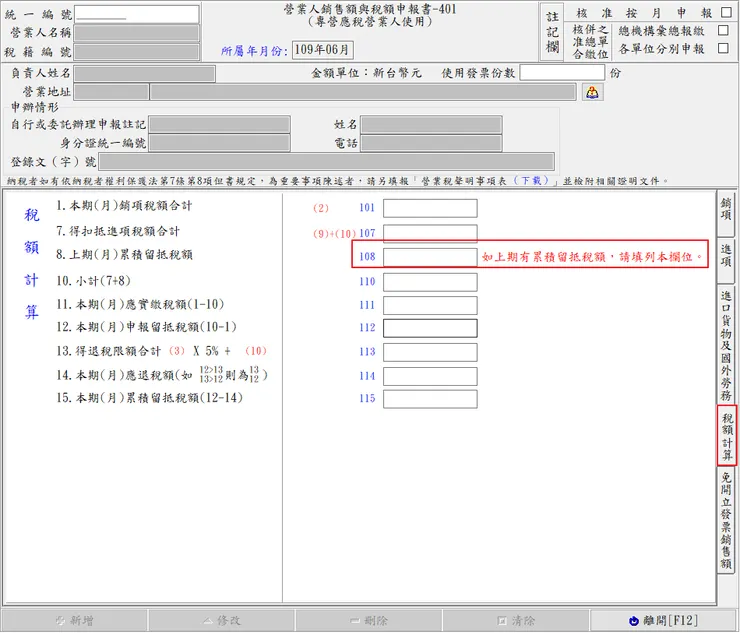Click the 所屬年月份 109年06月 field
Viewport: 740px width, 633px height.
pyautogui.click(x=322, y=50)
